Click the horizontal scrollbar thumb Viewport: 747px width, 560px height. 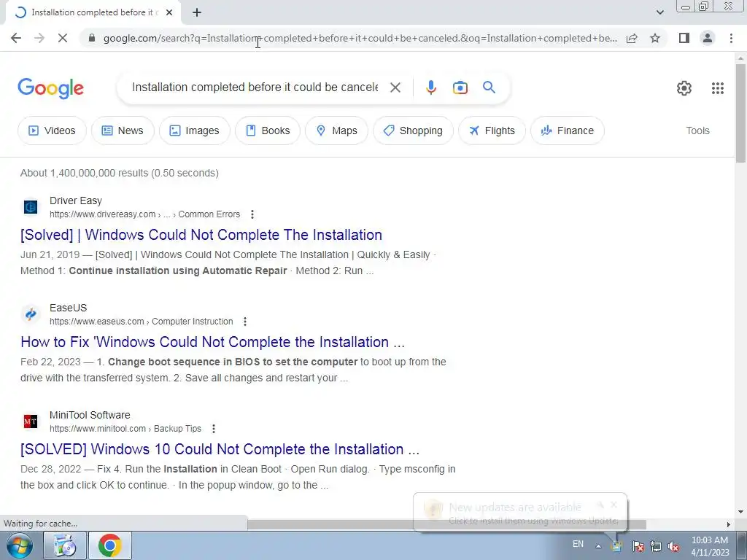446,524
